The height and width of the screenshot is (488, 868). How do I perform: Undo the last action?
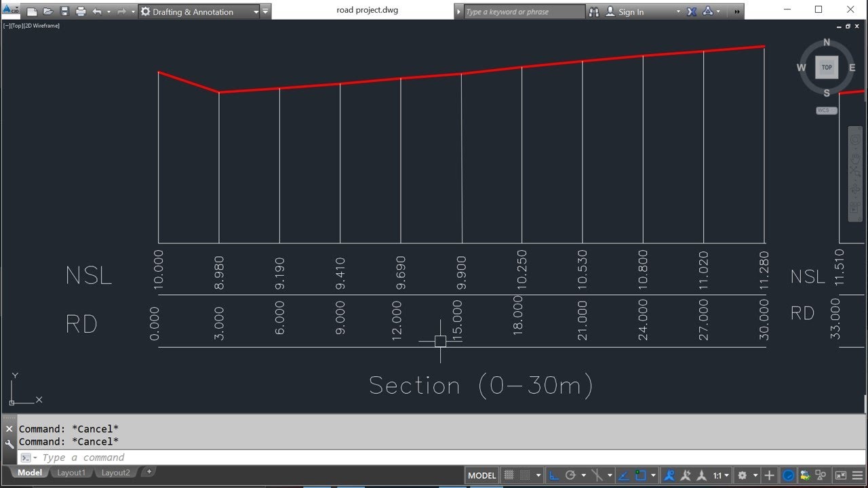pos(97,12)
